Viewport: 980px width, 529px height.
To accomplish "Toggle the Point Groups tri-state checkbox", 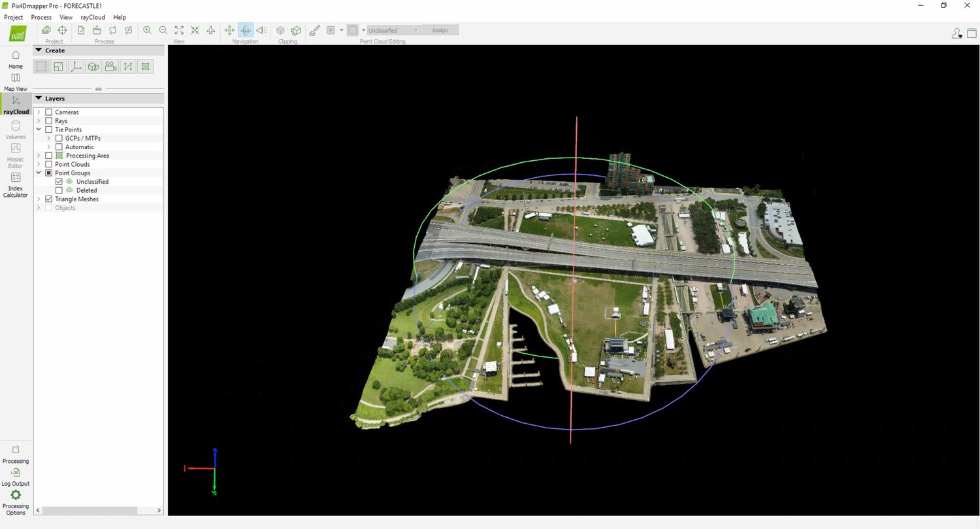I will [x=48, y=173].
